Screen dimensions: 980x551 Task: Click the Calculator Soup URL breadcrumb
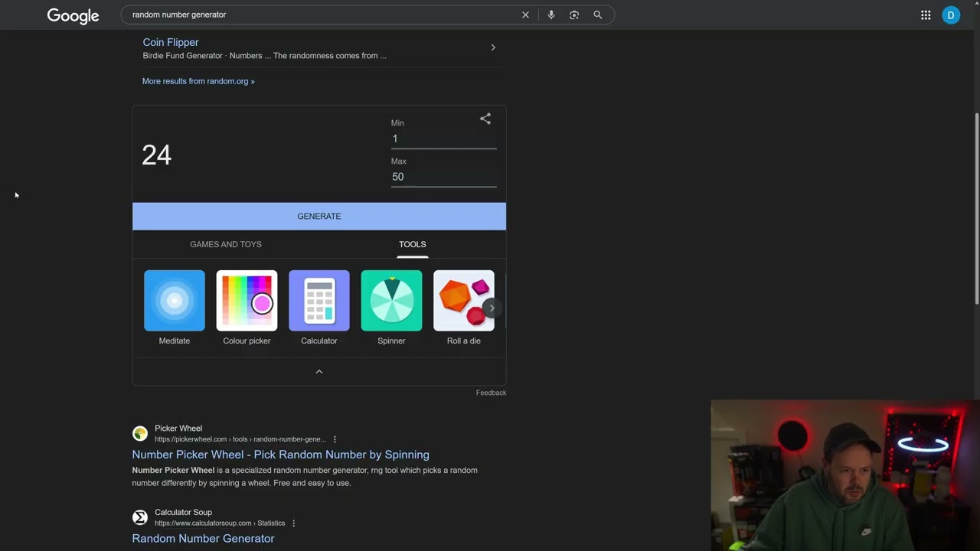(x=220, y=523)
